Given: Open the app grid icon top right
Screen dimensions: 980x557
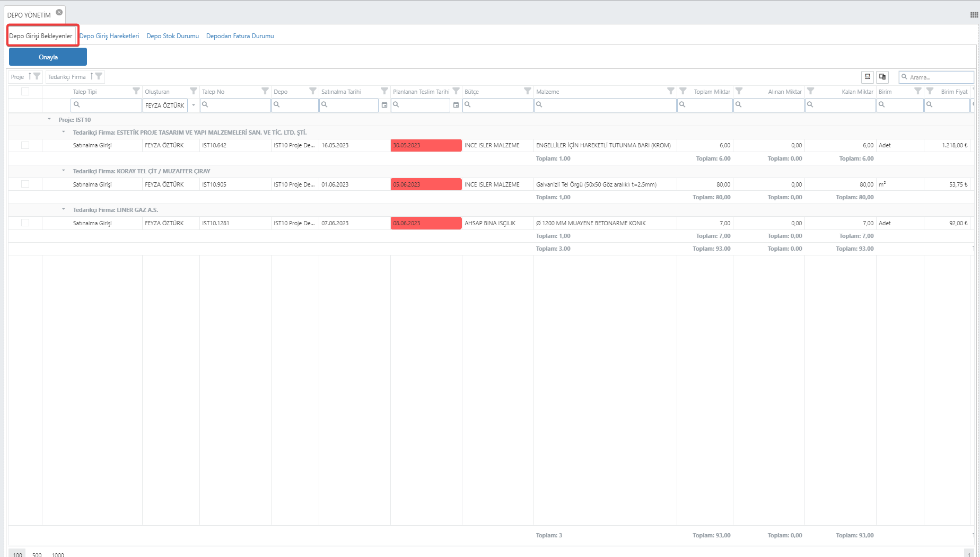Looking at the screenshot, I should click(x=974, y=15).
